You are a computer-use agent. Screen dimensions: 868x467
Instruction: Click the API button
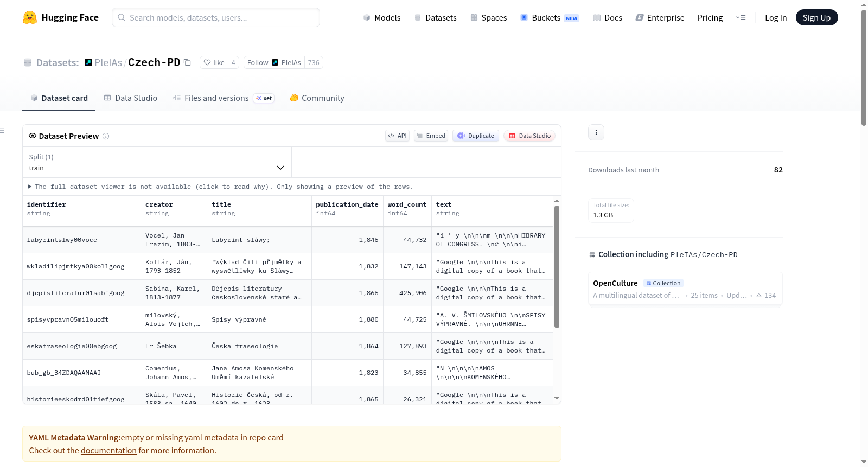[397, 136]
